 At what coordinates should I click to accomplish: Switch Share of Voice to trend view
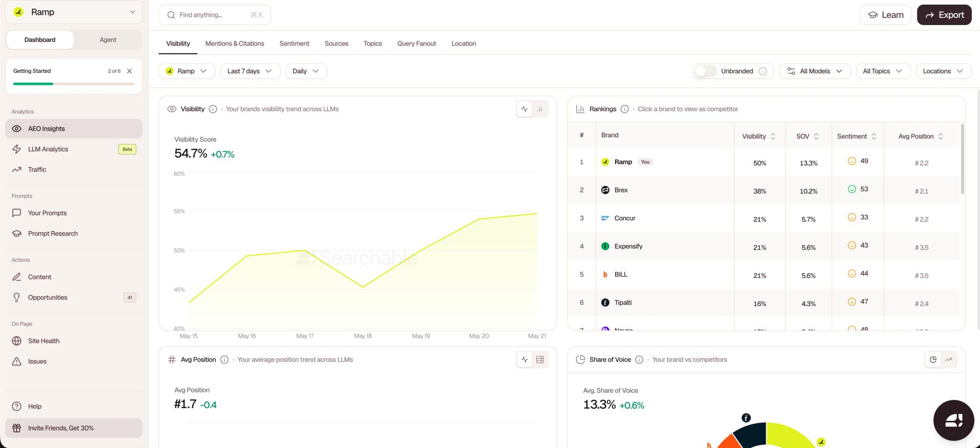point(949,360)
